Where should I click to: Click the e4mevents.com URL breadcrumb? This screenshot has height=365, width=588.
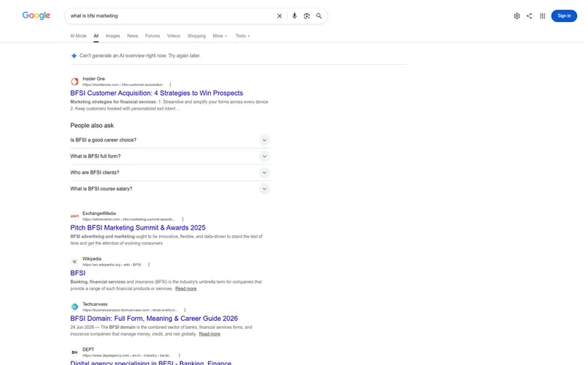tap(129, 219)
